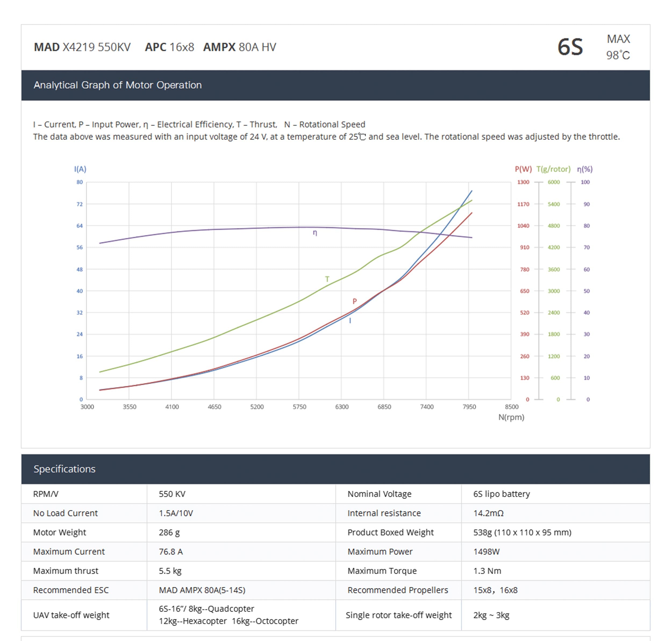The image size is (672, 641).
Task: Click the 'AMPX 80A HV' ESC label
Action: [x=239, y=47]
